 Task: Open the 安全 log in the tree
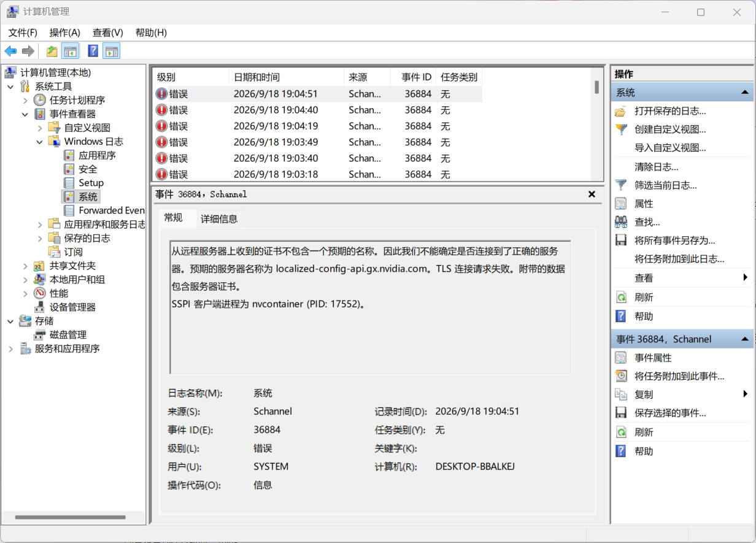tap(88, 169)
